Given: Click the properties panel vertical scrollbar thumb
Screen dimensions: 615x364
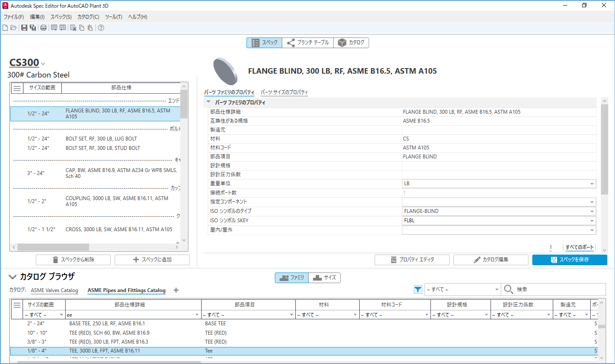Looking at the screenshot, I should (604, 149).
